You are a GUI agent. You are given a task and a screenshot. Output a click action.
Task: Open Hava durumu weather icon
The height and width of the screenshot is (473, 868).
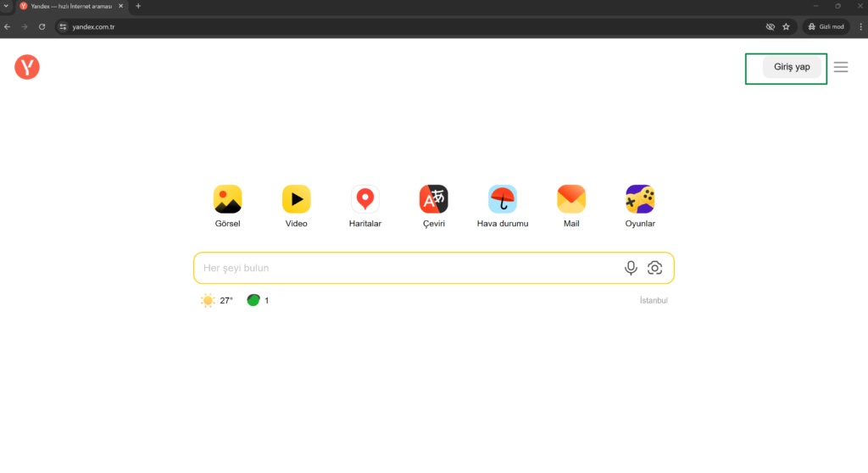pyautogui.click(x=503, y=199)
